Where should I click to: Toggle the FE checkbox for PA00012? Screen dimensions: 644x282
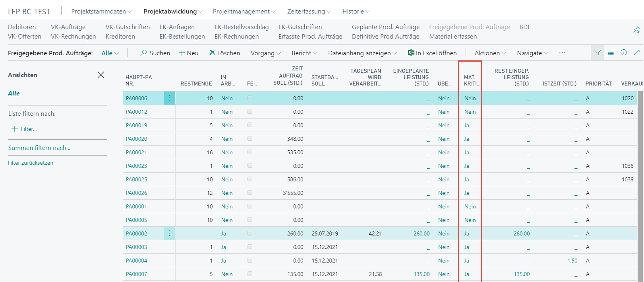pyautogui.click(x=250, y=112)
